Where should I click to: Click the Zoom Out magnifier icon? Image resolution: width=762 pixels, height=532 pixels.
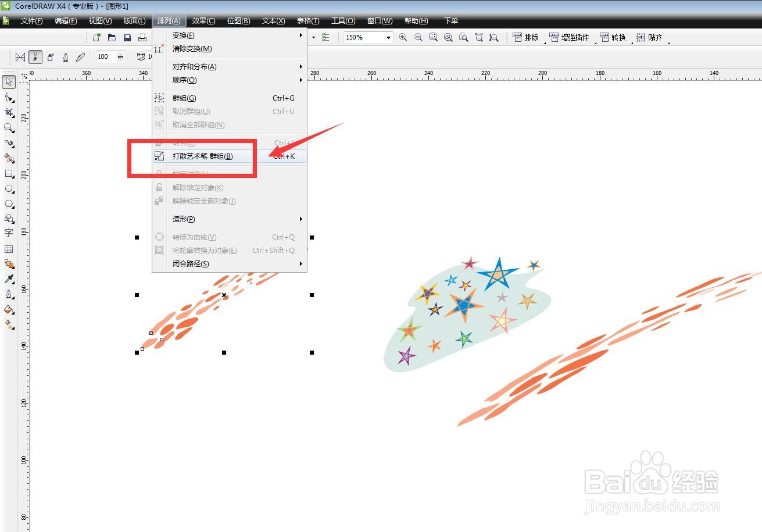[418, 37]
